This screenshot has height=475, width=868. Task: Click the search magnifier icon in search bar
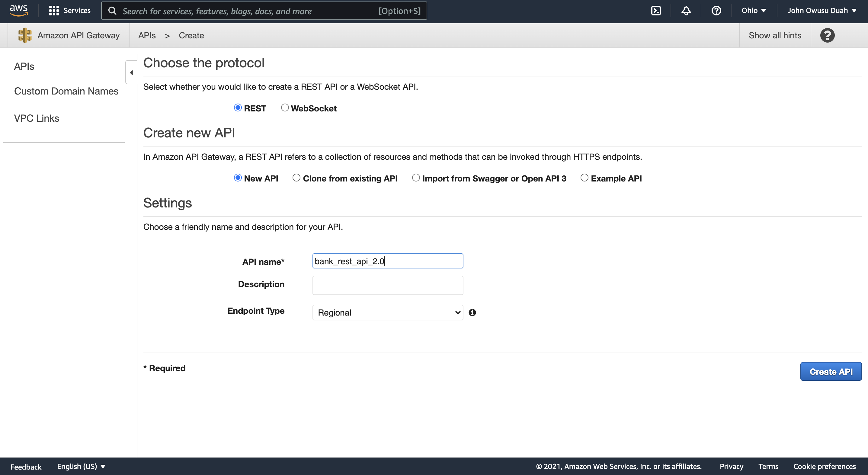tap(113, 11)
